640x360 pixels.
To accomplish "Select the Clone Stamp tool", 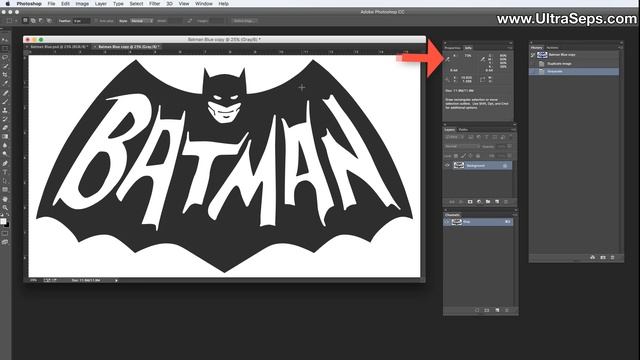I will [5, 110].
